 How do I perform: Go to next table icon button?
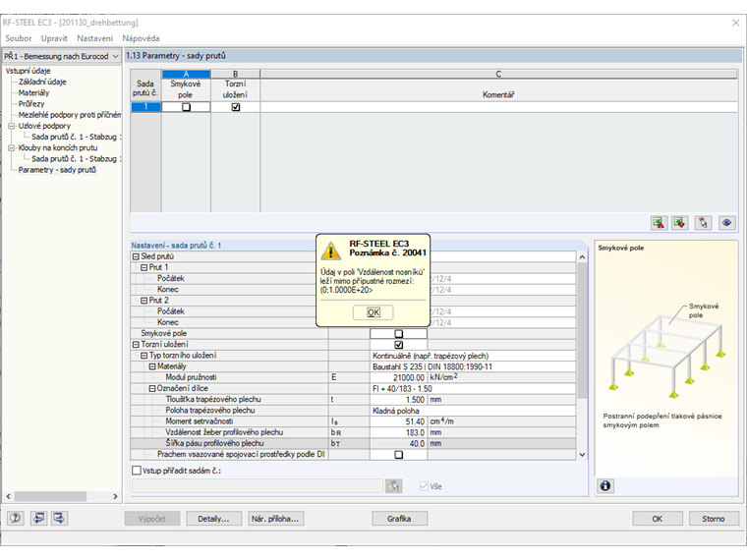59,518
